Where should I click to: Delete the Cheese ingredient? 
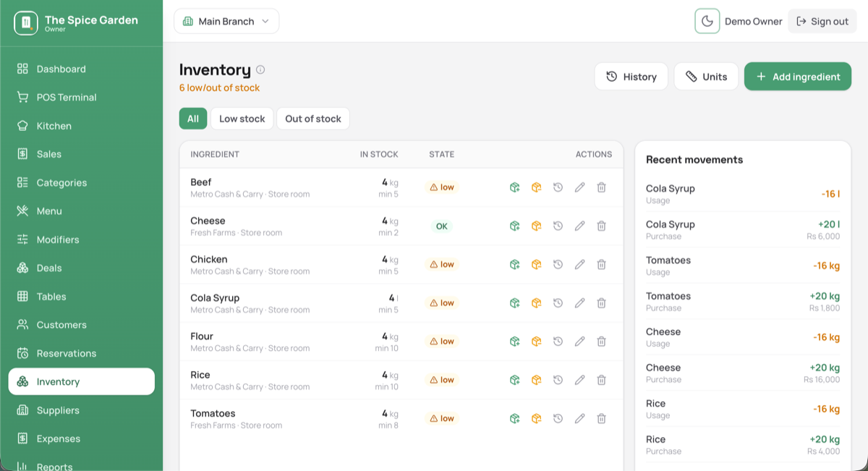[601, 226]
